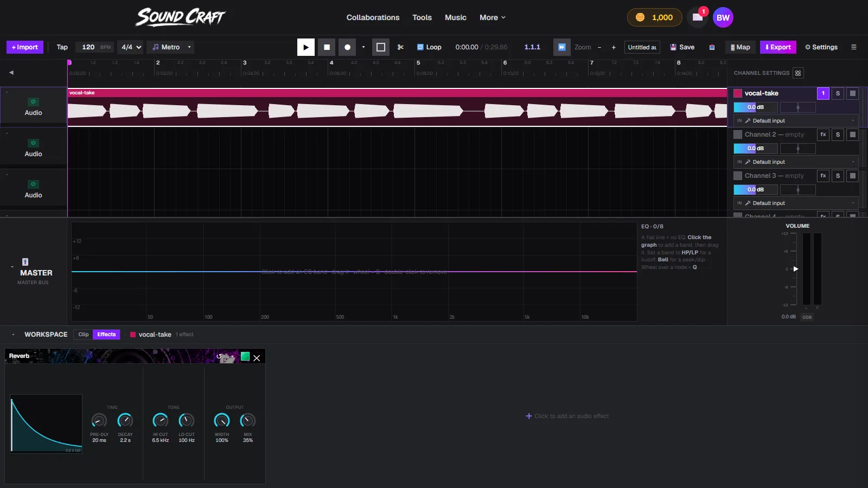Edit the Untitled project name field
The width and height of the screenshot is (868, 488).
click(x=642, y=47)
